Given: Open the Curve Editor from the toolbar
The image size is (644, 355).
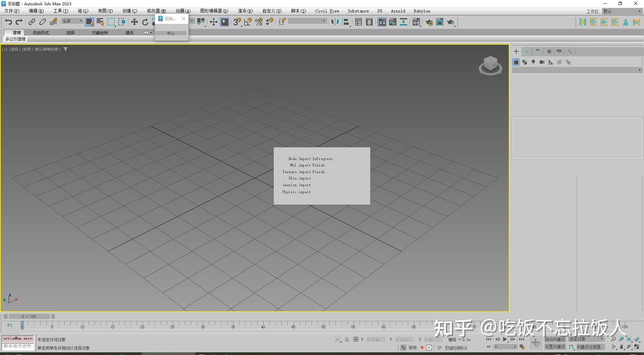Looking at the screenshot, I should coord(392,22).
